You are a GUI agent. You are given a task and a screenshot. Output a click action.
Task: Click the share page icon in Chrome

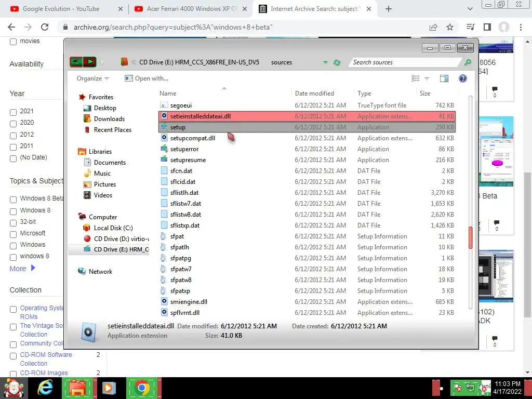tap(433, 27)
